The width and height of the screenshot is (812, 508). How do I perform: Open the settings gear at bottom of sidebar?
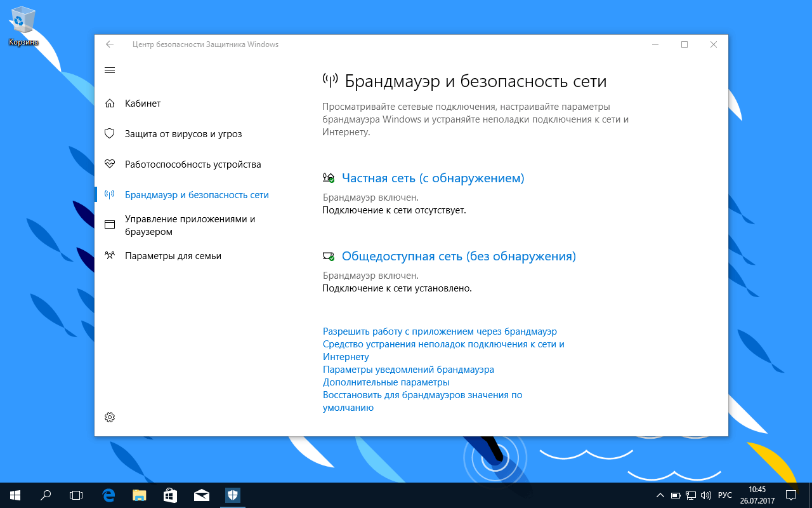[110, 417]
